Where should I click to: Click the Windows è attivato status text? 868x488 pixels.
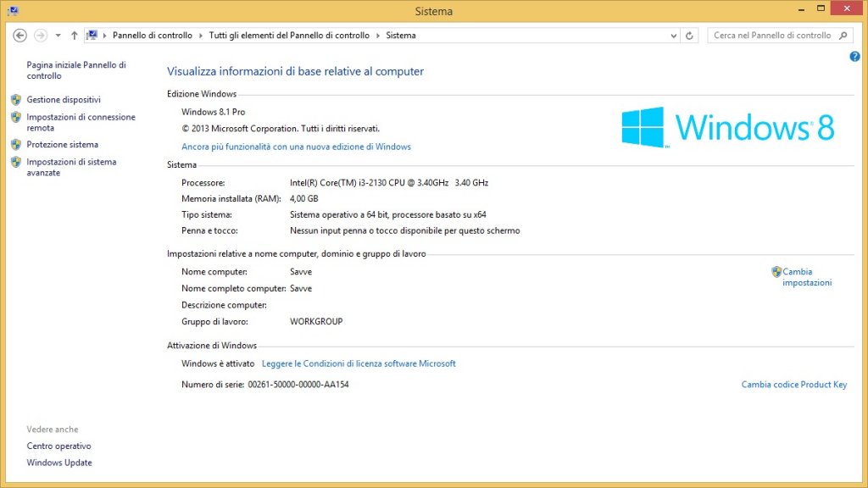pos(218,363)
